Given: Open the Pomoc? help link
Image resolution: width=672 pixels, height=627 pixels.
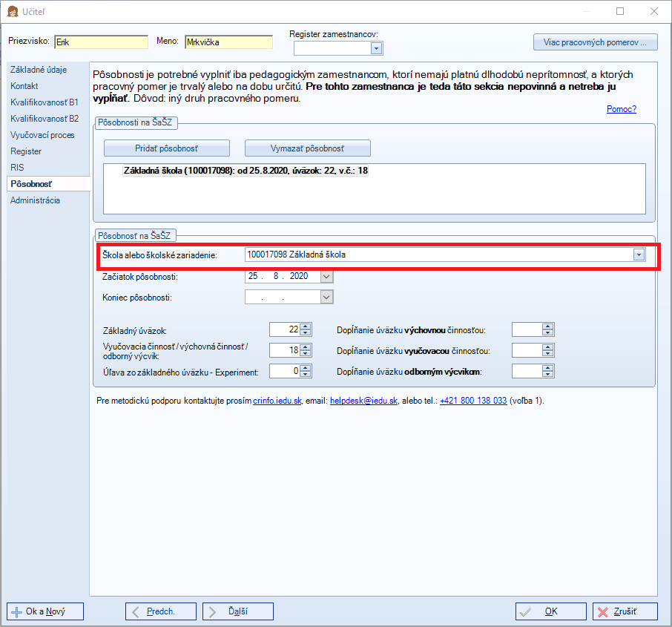Looking at the screenshot, I should coord(622,109).
